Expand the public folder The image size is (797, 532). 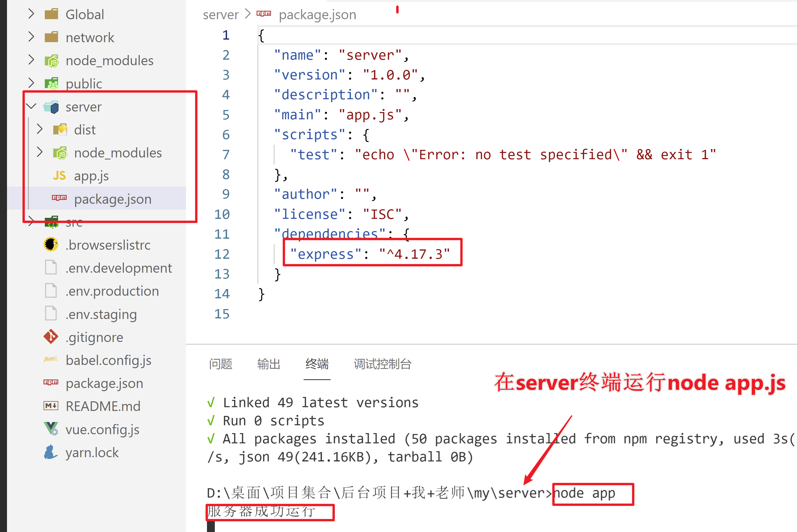pyautogui.click(x=31, y=83)
